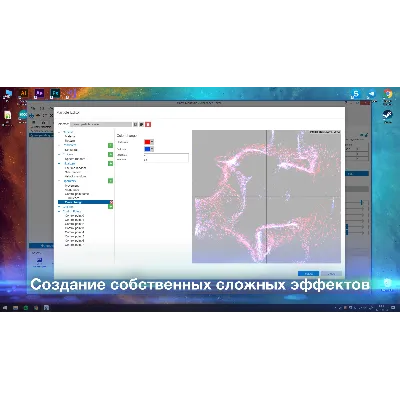Open Adobe Illustrator desktop shortcut
This screenshot has height=400, width=400.
coord(23,93)
